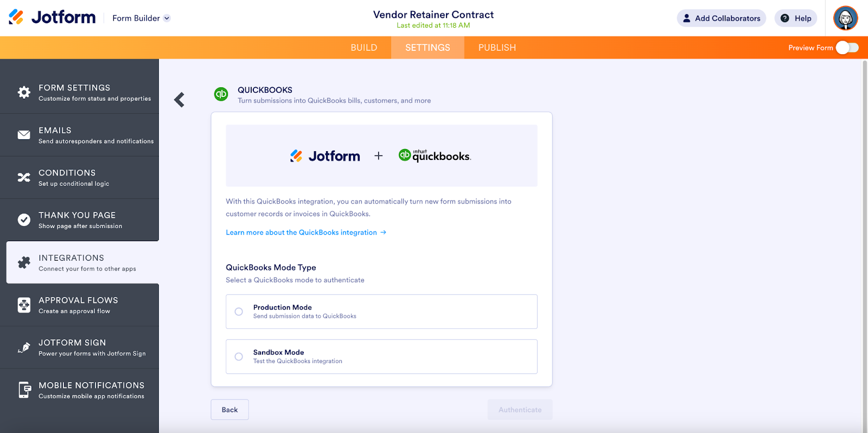Screen dimensions: 868x433
Task: Open the user profile avatar
Action: [x=845, y=18]
